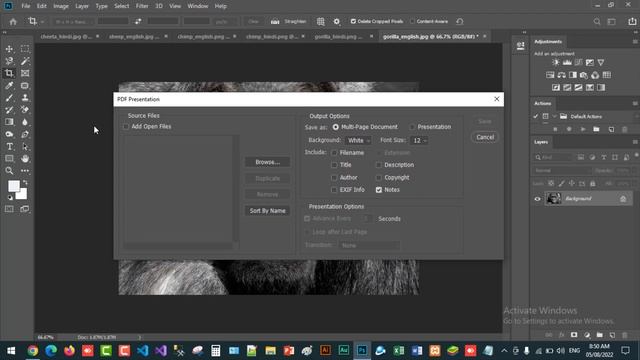Open Illustrator from the taskbar

(x=325, y=350)
